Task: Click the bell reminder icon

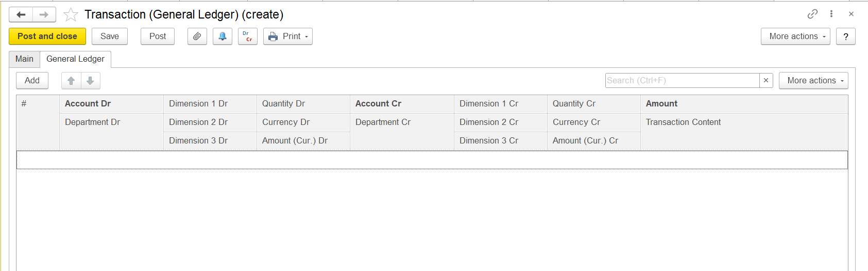Action: (223, 37)
